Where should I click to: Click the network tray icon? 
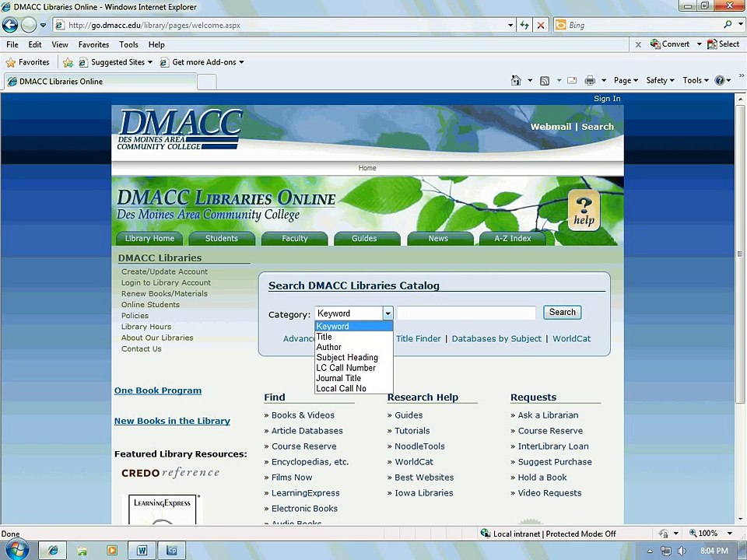pyautogui.click(x=665, y=551)
